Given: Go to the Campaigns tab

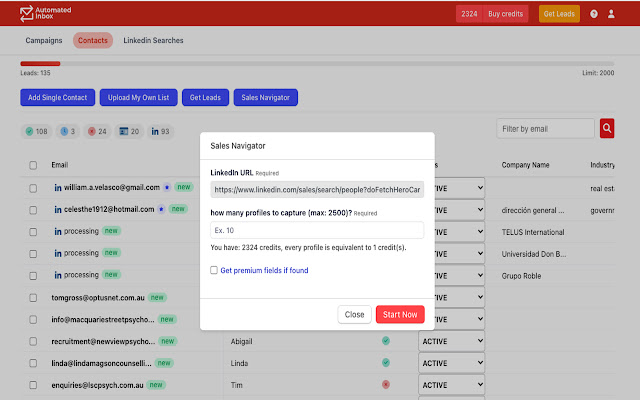Looking at the screenshot, I should [x=44, y=40].
